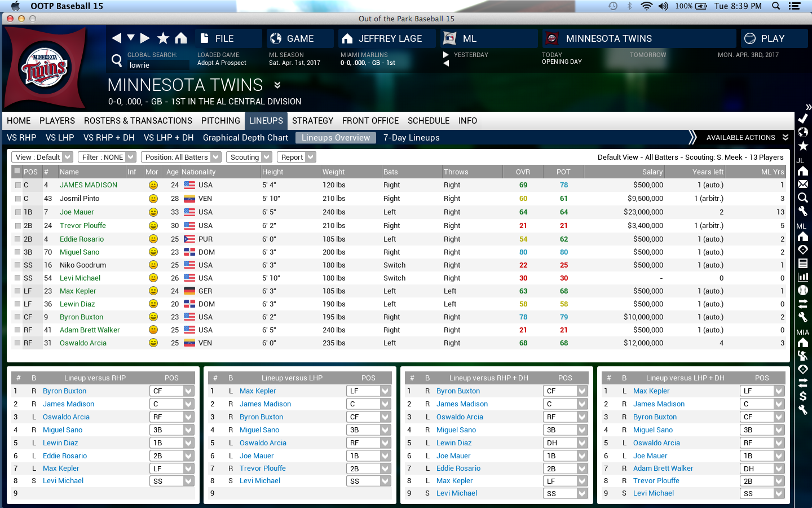812x508 pixels.
Task: Click the back navigation arrow
Action: click(117, 38)
